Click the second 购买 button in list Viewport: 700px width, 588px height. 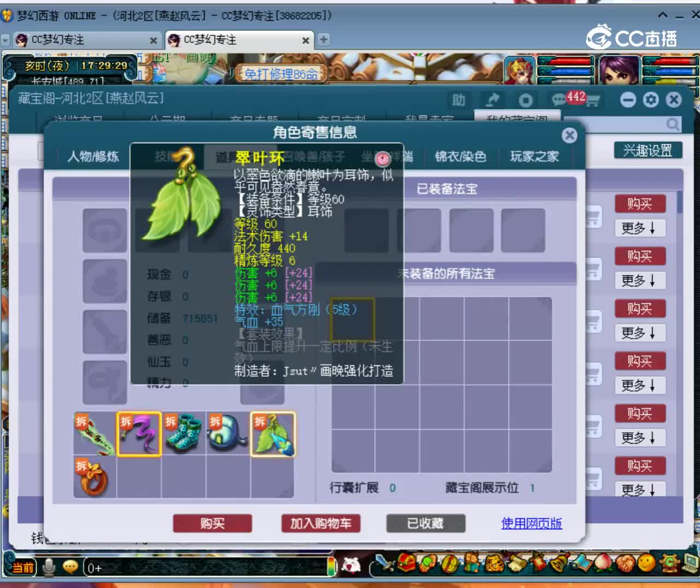640,256
